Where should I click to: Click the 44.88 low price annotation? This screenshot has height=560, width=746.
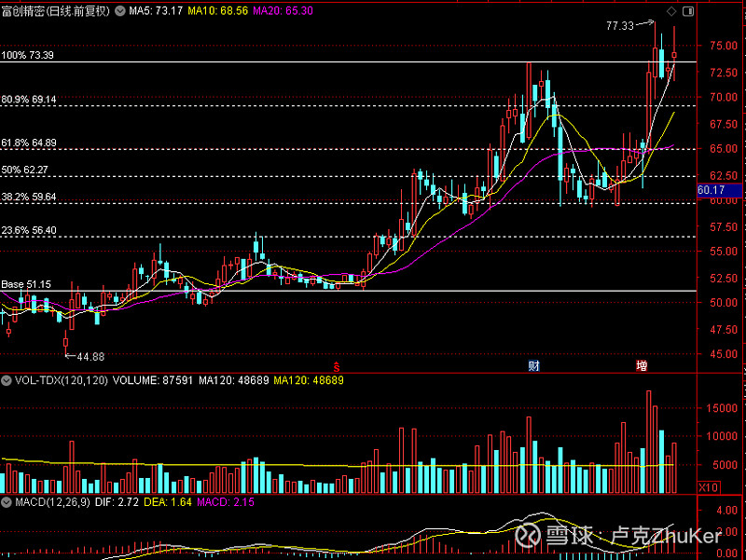(x=90, y=357)
